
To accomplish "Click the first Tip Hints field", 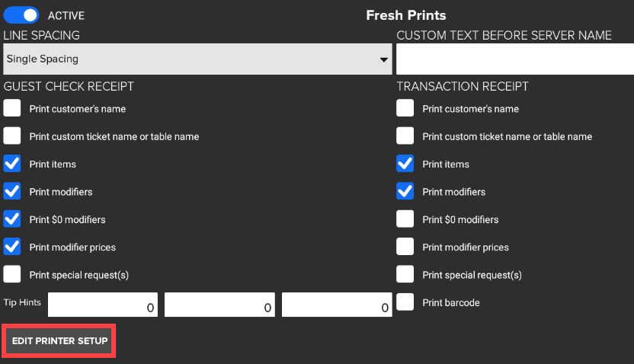I will pyautogui.click(x=104, y=305).
